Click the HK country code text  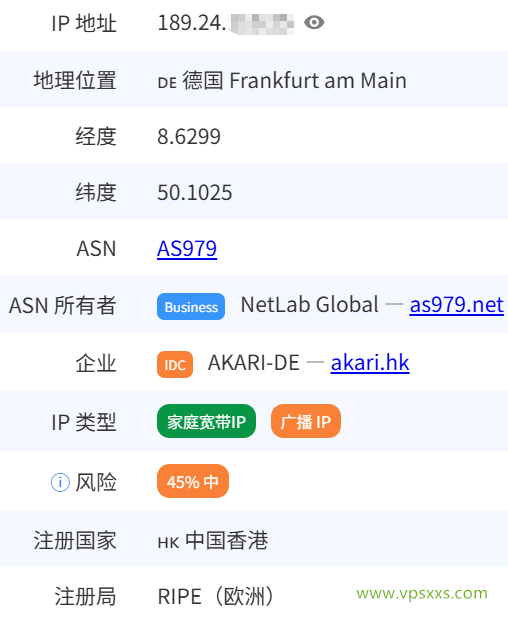tap(169, 543)
